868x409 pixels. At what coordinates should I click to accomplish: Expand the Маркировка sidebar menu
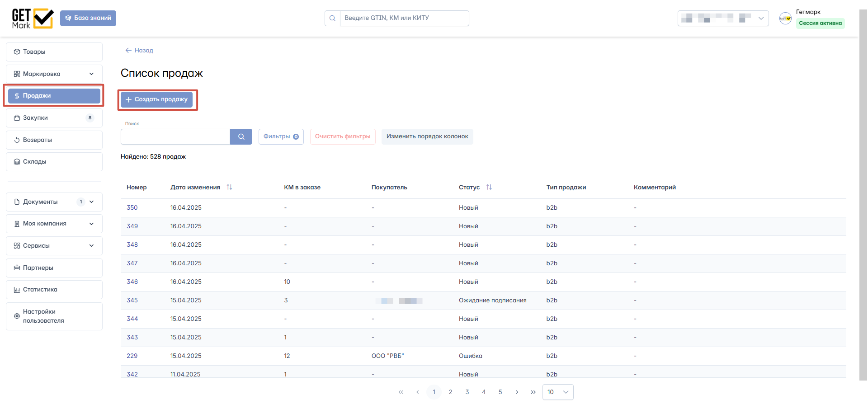click(x=54, y=74)
